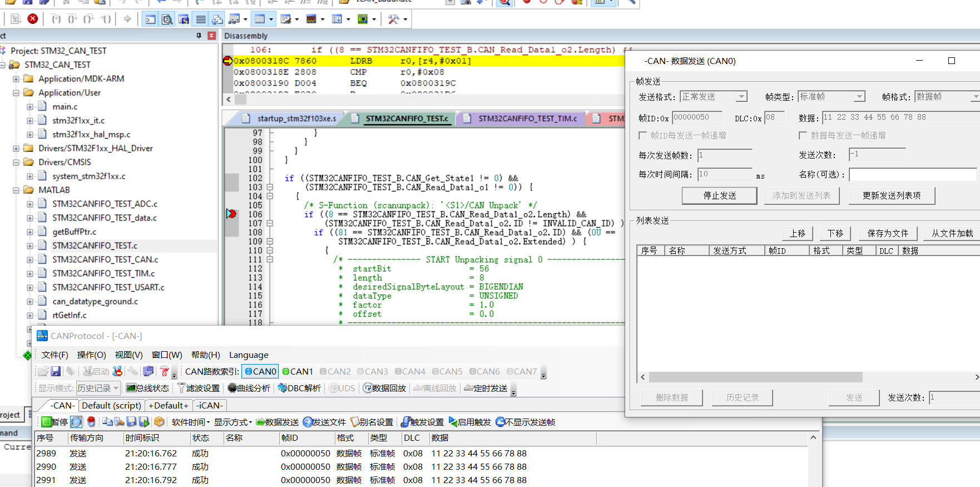This screenshot has width=980, height=487.
Task: Open the 发送格式 send format dropdown
Action: point(741,96)
